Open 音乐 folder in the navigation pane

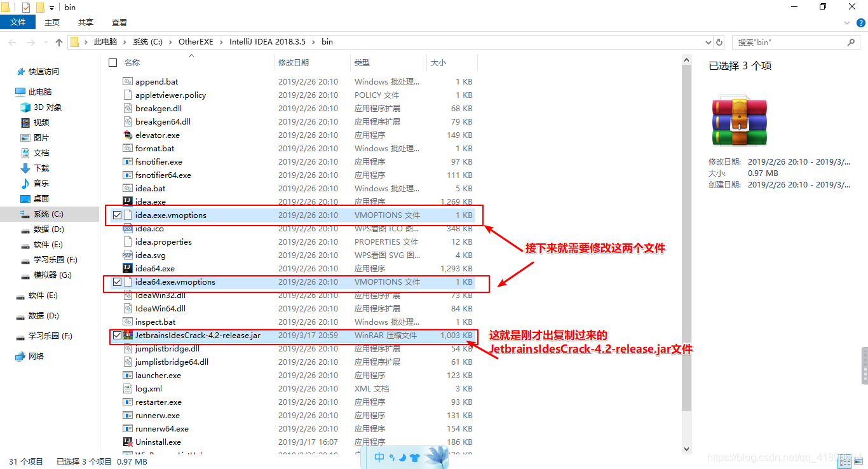pyautogui.click(x=41, y=183)
